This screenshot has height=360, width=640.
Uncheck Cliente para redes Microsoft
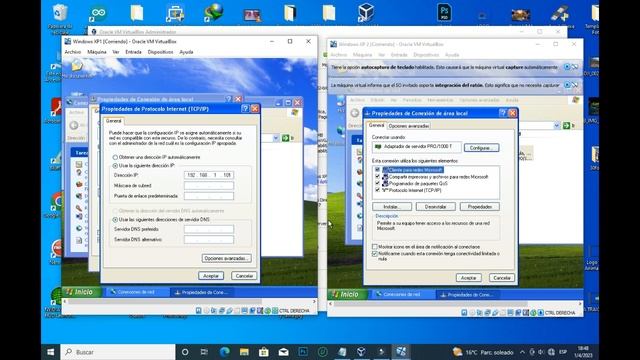pyautogui.click(x=377, y=170)
